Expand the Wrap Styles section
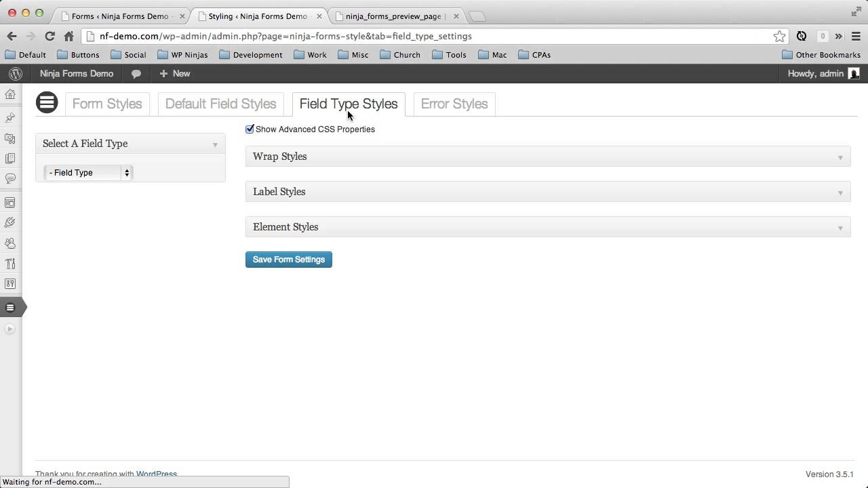Viewport: 868px width, 488px height. tap(548, 157)
